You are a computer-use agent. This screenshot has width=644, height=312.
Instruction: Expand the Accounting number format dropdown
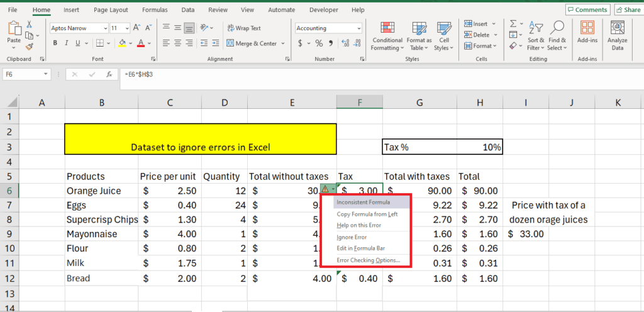(358, 28)
